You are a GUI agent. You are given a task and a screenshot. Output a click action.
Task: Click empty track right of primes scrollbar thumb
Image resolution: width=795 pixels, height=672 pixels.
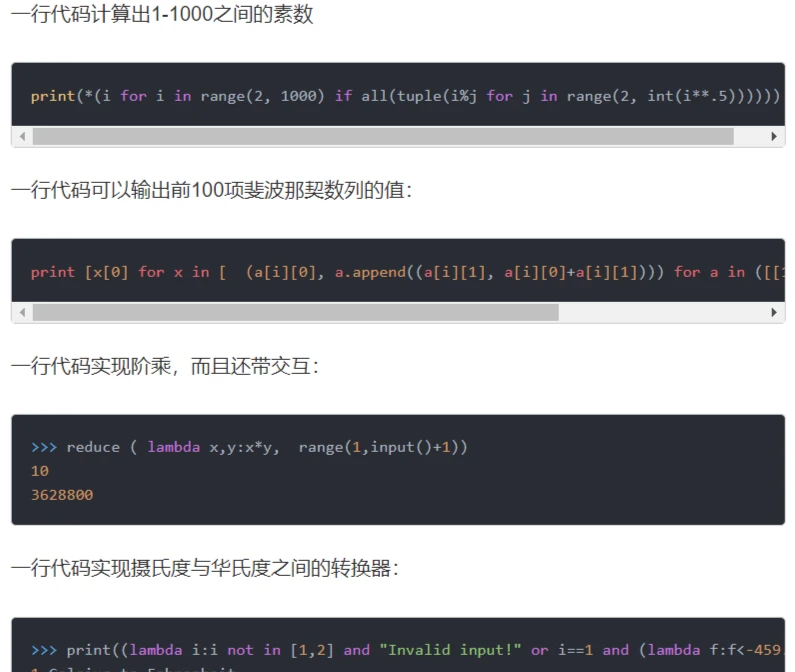click(x=749, y=136)
